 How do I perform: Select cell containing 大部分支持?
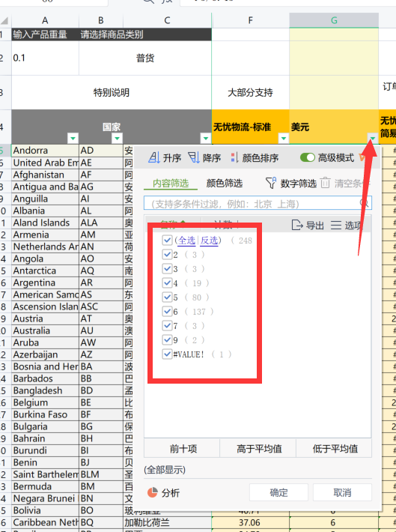pos(250,92)
